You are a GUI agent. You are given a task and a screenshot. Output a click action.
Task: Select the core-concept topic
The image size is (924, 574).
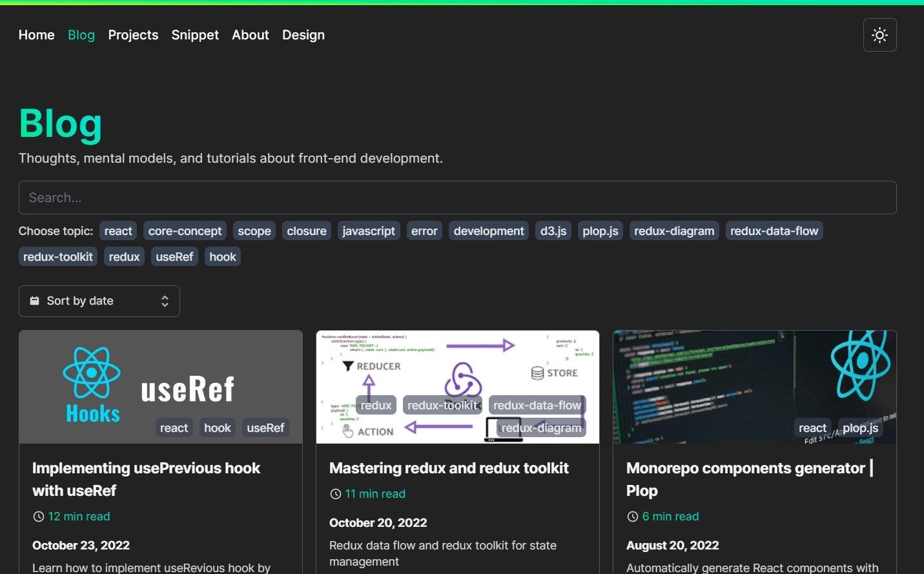coord(185,231)
